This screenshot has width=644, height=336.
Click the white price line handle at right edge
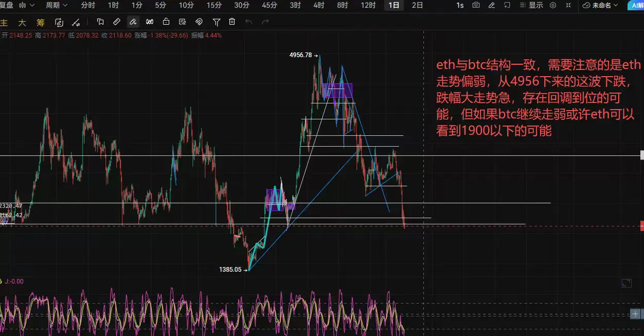(x=641, y=155)
